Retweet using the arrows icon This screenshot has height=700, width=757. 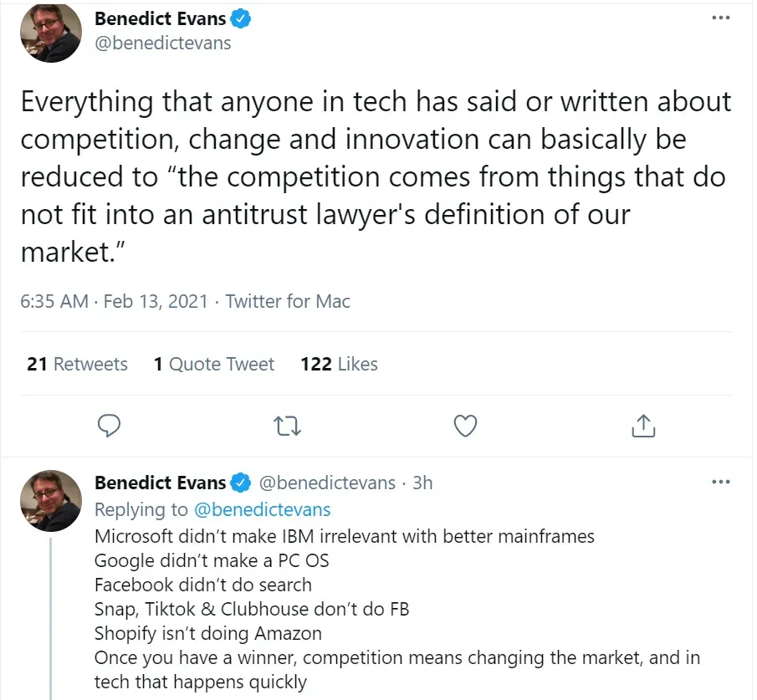(x=288, y=426)
